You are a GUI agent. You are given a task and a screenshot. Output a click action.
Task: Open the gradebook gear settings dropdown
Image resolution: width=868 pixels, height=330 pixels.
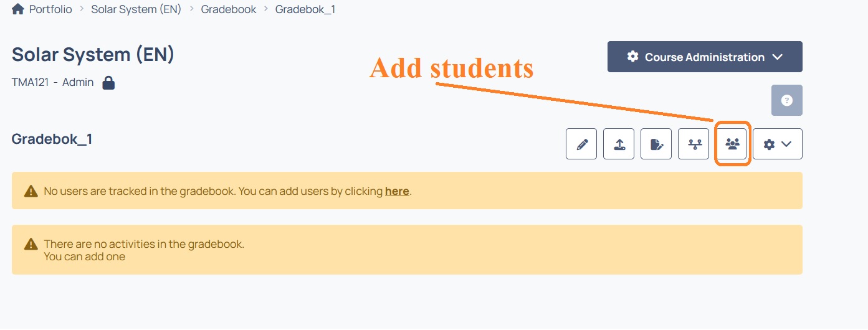(x=778, y=144)
